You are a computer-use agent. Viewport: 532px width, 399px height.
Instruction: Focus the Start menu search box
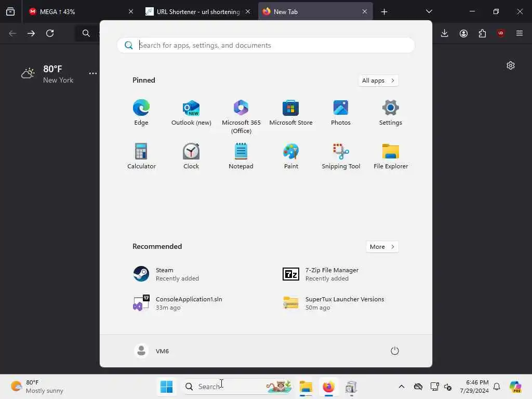pyautogui.click(x=265, y=45)
